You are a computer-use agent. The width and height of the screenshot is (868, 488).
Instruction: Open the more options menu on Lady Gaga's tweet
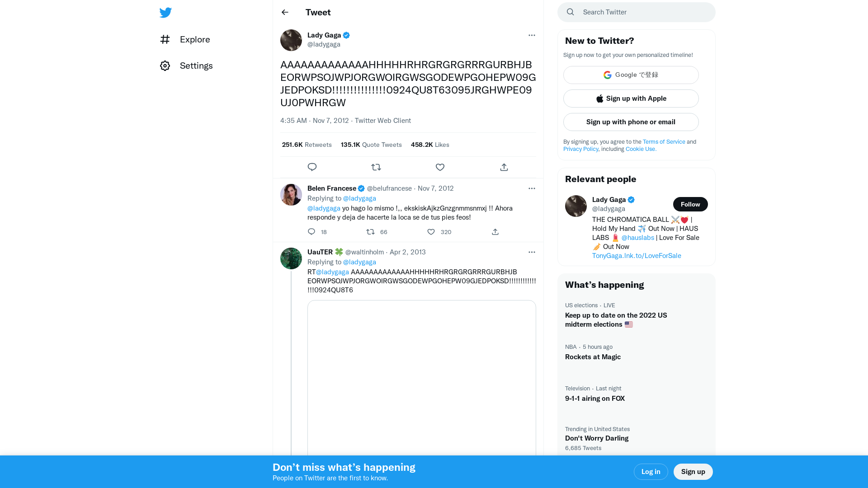[532, 35]
